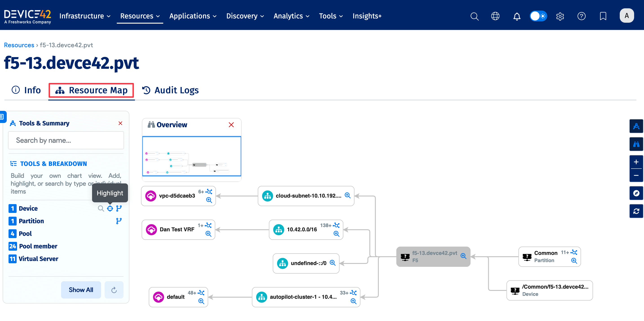Open the Overview binoculars icon on right sidebar

636,144
